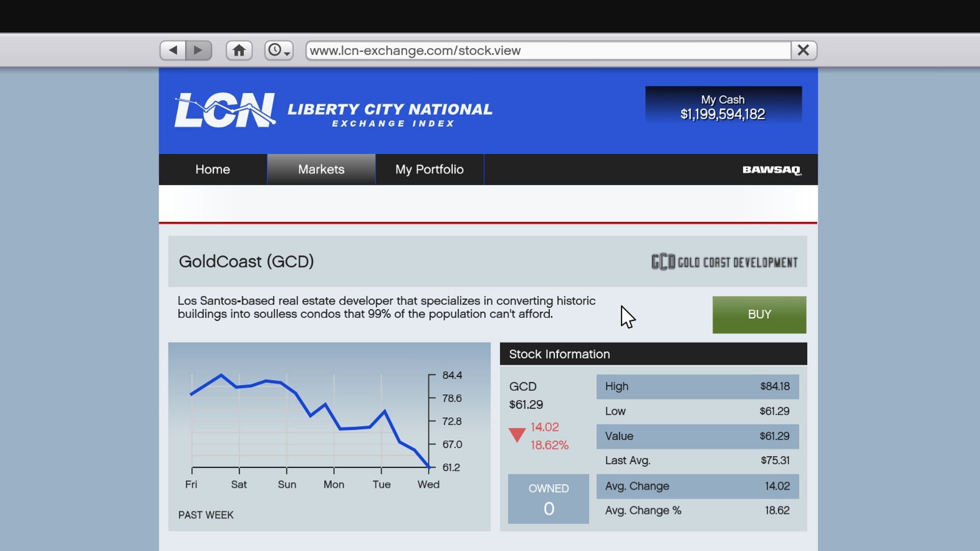Click the Gold Coast Development logo

click(x=724, y=262)
